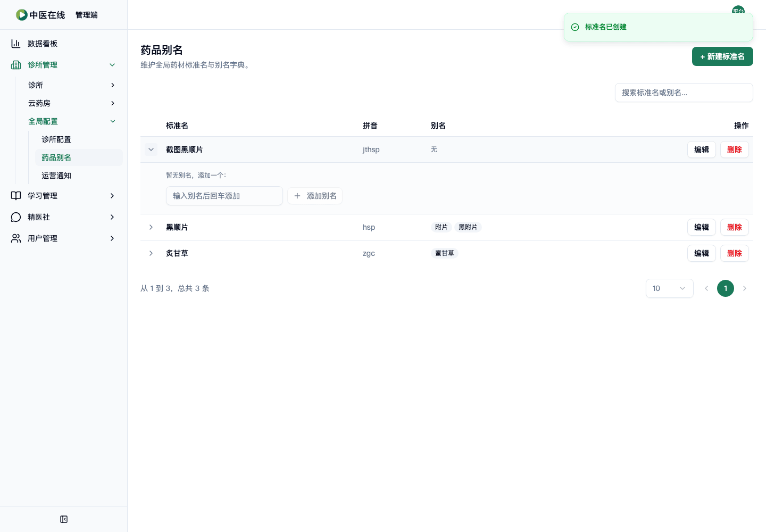Expand the 黑顺片 row

(x=151, y=227)
